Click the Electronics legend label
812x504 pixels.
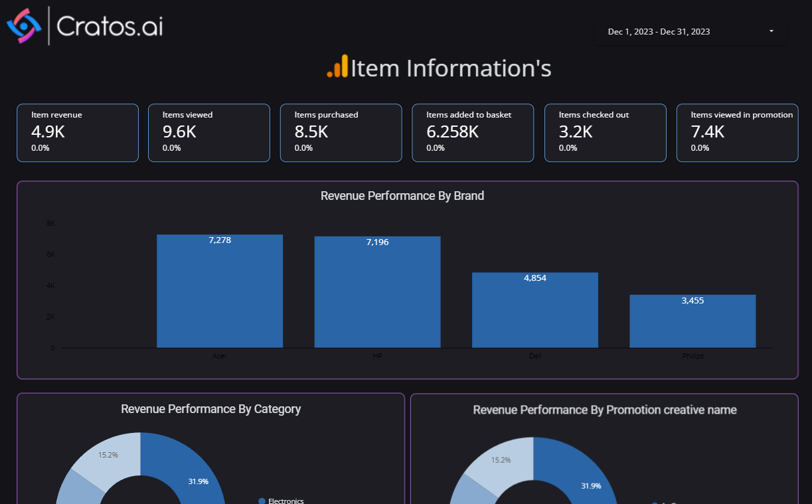[x=285, y=501]
